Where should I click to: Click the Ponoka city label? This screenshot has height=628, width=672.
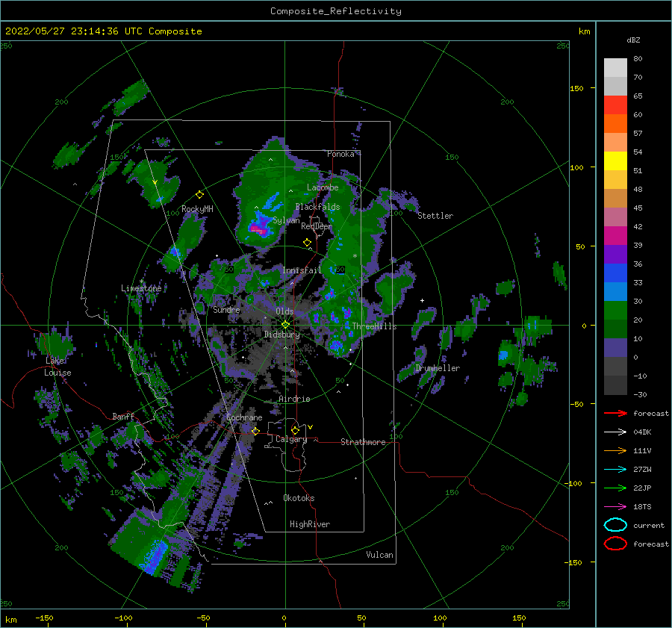(x=340, y=154)
